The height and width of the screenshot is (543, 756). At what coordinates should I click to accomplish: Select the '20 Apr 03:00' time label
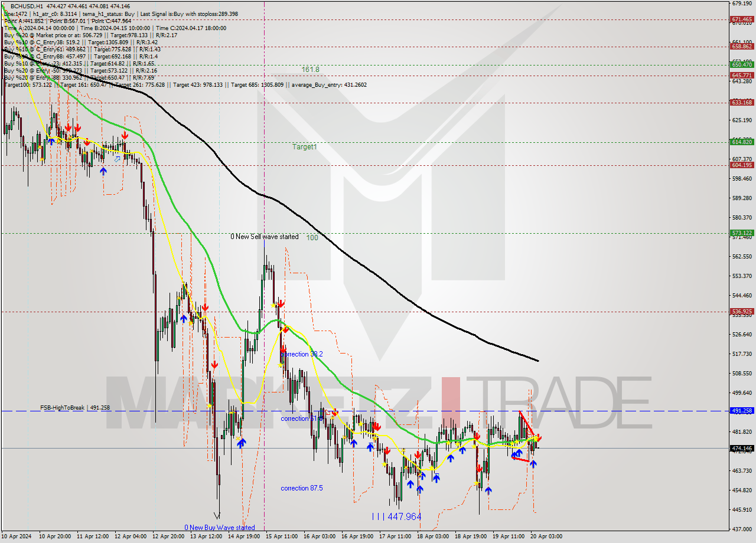pos(546,537)
